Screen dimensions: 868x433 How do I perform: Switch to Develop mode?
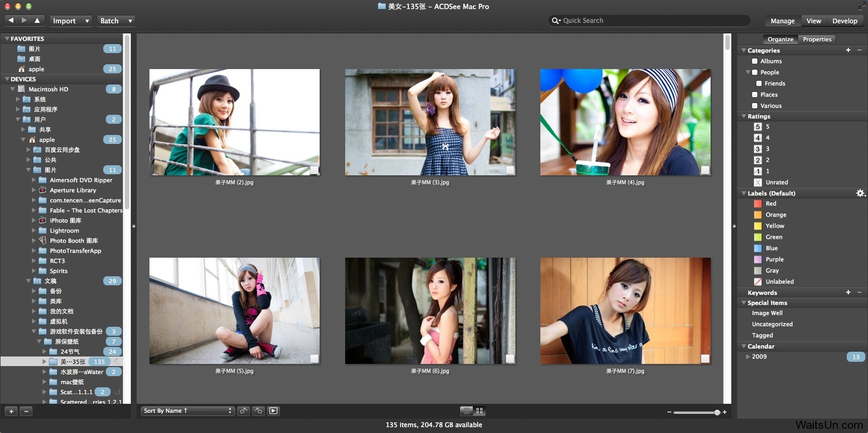(x=845, y=21)
